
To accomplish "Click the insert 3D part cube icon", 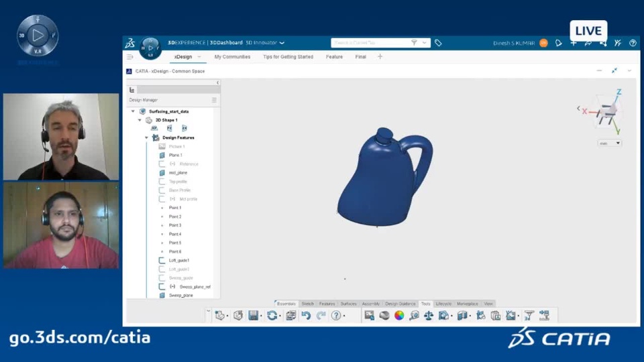I will coord(238,315).
